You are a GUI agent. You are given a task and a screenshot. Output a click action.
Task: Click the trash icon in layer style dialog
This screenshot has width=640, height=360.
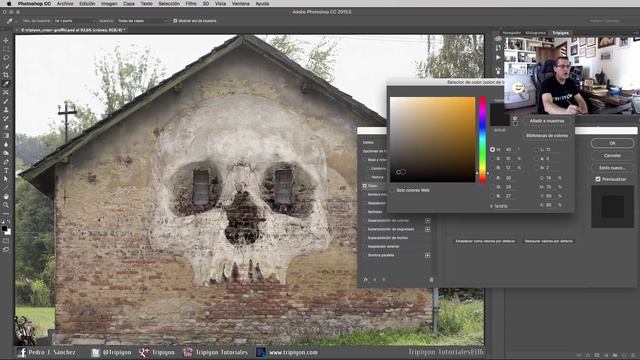pyautogui.click(x=431, y=280)
